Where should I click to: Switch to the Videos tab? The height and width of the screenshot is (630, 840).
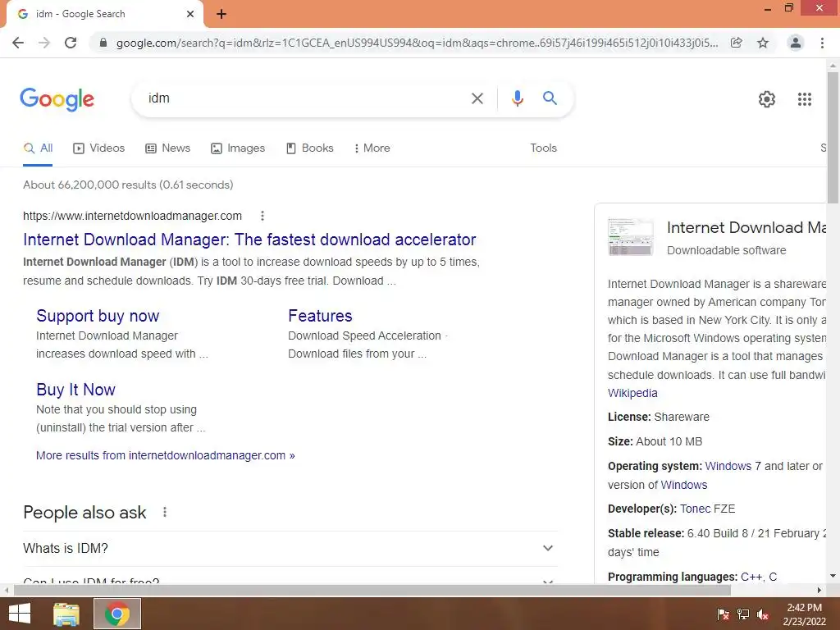99,148
